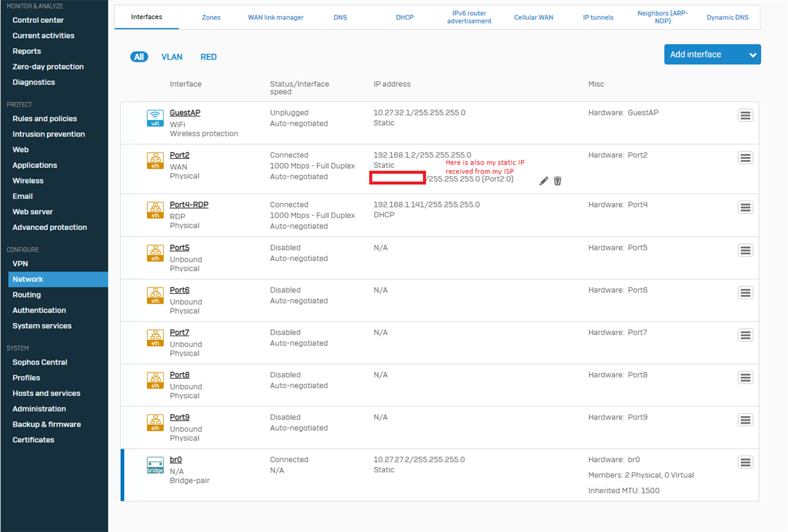Filter interfaces by RED

(209, 57)
